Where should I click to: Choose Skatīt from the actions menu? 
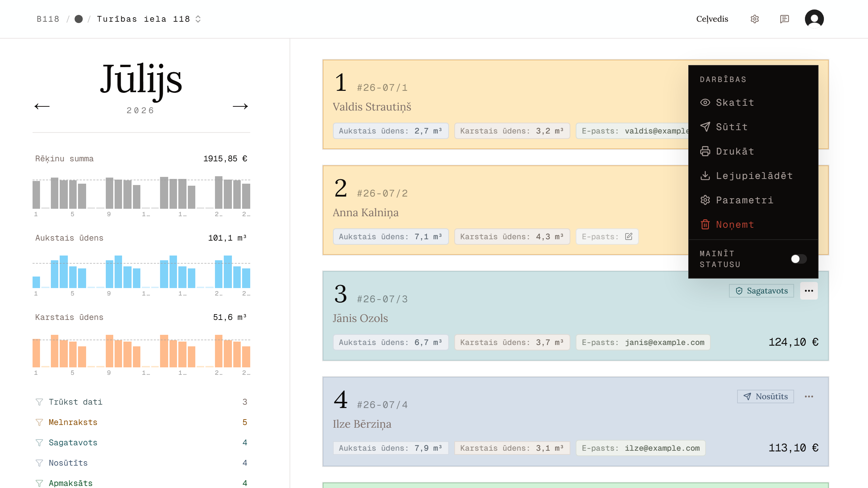pos(753,102)
